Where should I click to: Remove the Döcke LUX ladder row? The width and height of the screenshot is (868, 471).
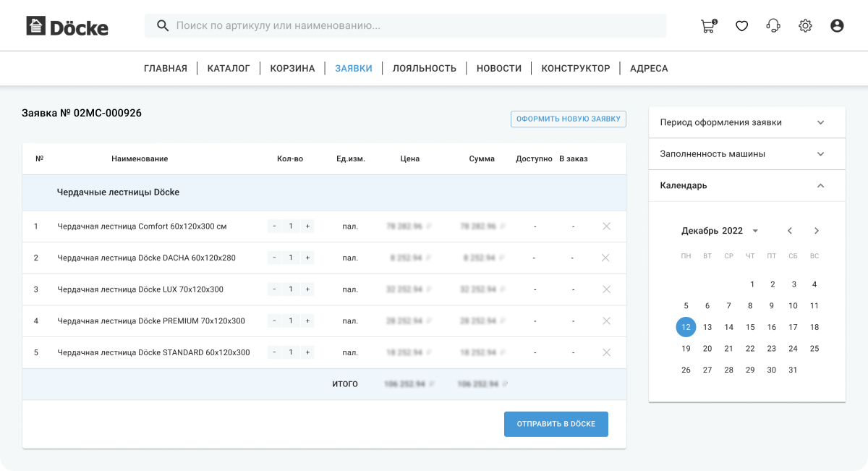(606, 289)
